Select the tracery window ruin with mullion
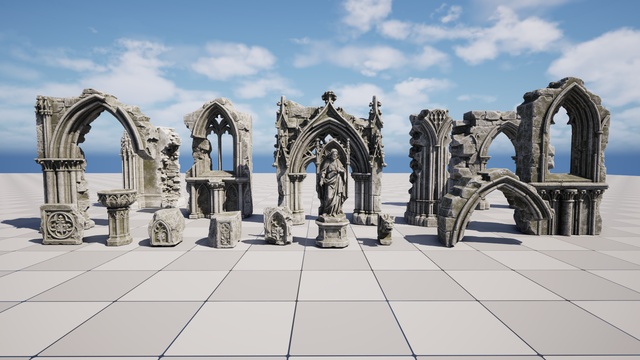Image resolution: width=640 pixels, height=360 pixels. pyautogui.click(x=218, y=158)
